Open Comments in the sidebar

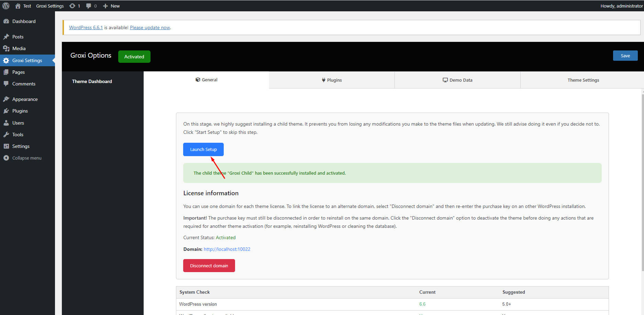[x=27, y=84]
